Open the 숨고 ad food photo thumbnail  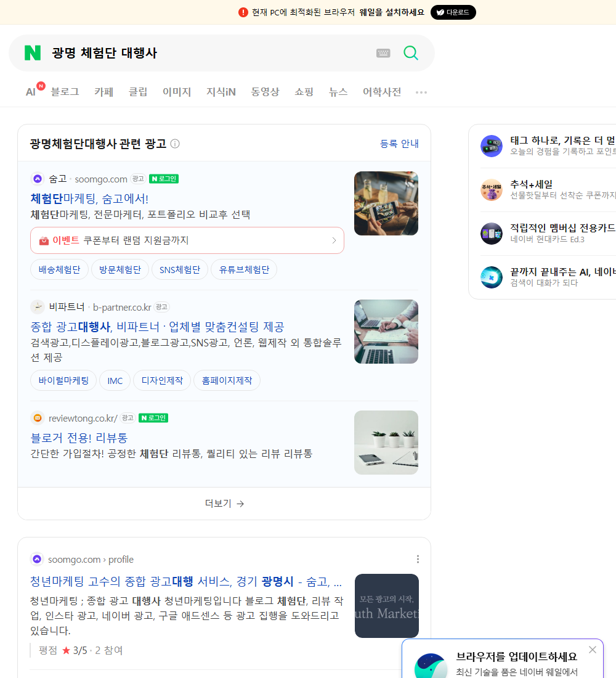[386, 203]
